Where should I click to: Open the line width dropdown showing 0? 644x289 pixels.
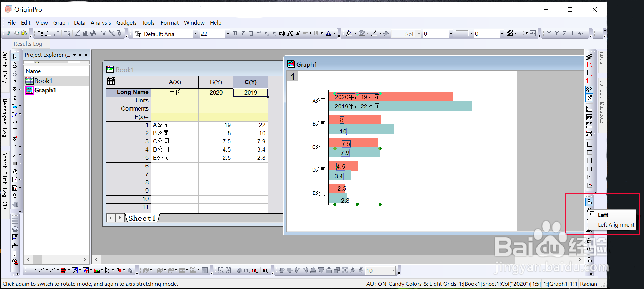point(451,34)
